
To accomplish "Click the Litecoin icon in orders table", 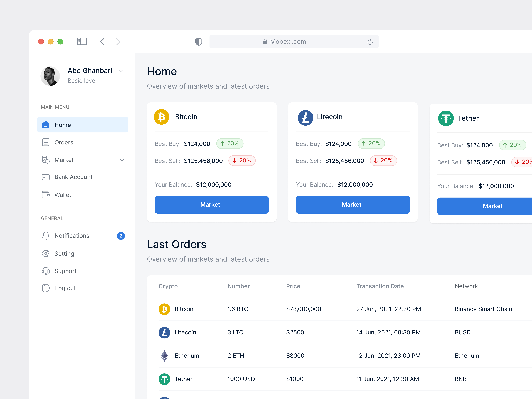I will [165, 333].
